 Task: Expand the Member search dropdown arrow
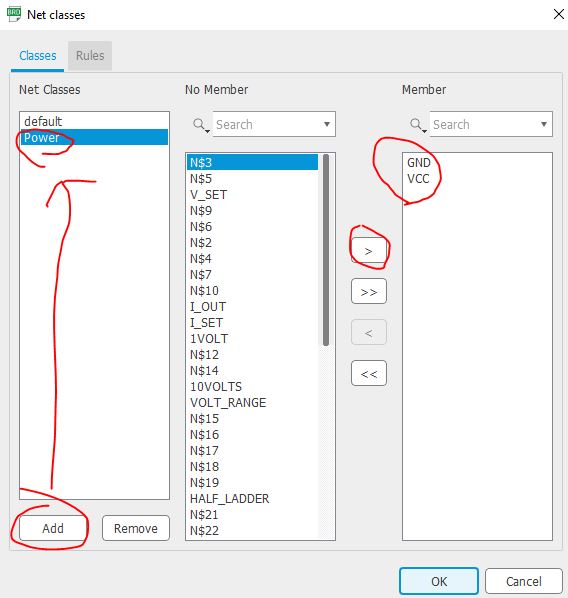click(x=544, y=124)
